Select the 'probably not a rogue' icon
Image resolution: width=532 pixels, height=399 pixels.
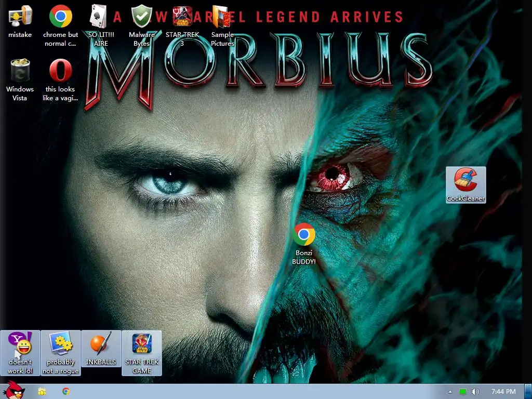[60, 353]
